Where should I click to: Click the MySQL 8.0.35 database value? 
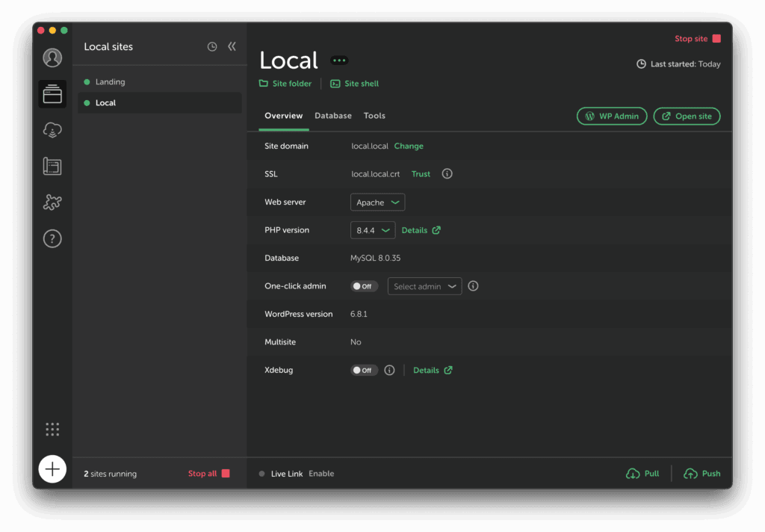tap(375, 258)
